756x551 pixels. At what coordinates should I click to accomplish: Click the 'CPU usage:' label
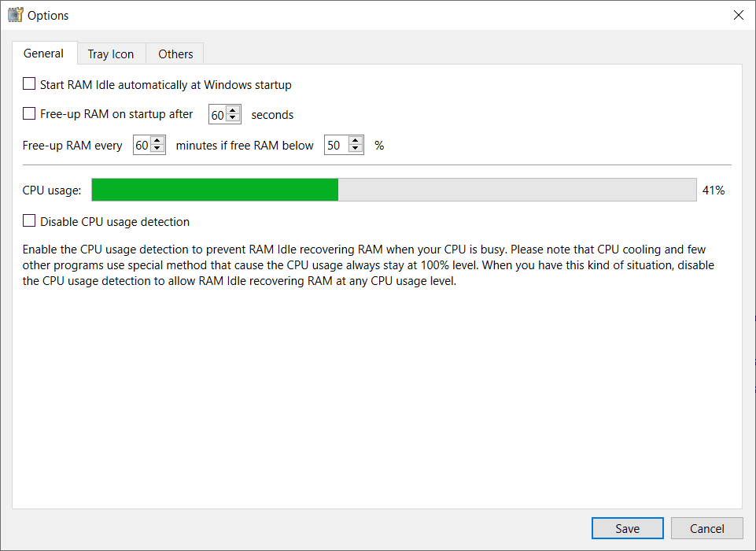coord(52,190)
